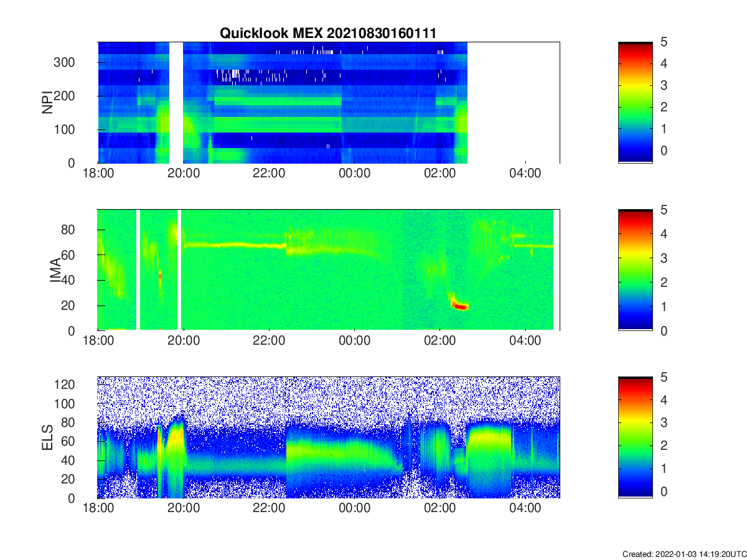Click the NPI spectrogram panel
This screenshot has width=747, height=560.
pos(329,103)
